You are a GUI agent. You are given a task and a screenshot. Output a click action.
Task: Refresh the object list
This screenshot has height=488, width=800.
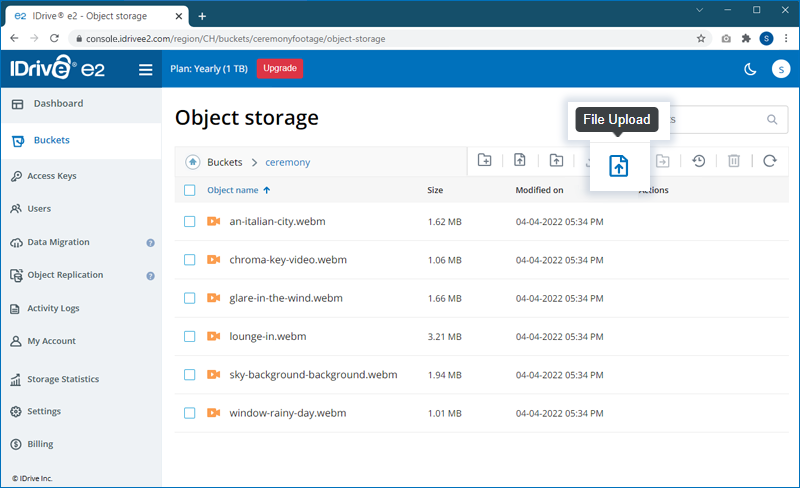[x=769, y=161]
